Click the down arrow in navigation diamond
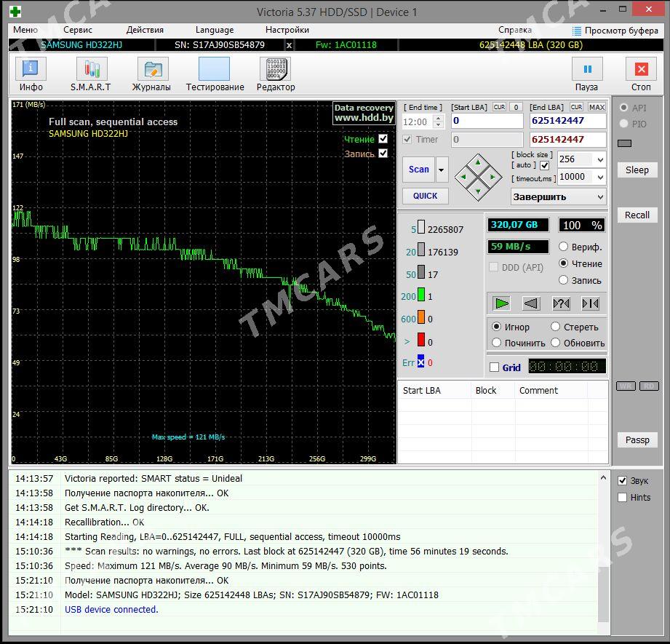 point(478,191)
